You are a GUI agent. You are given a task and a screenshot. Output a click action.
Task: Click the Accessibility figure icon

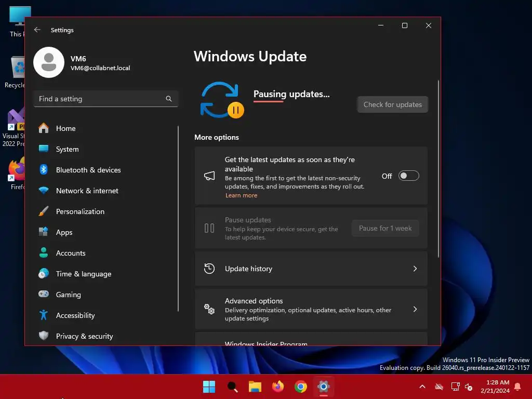(44, 315)
